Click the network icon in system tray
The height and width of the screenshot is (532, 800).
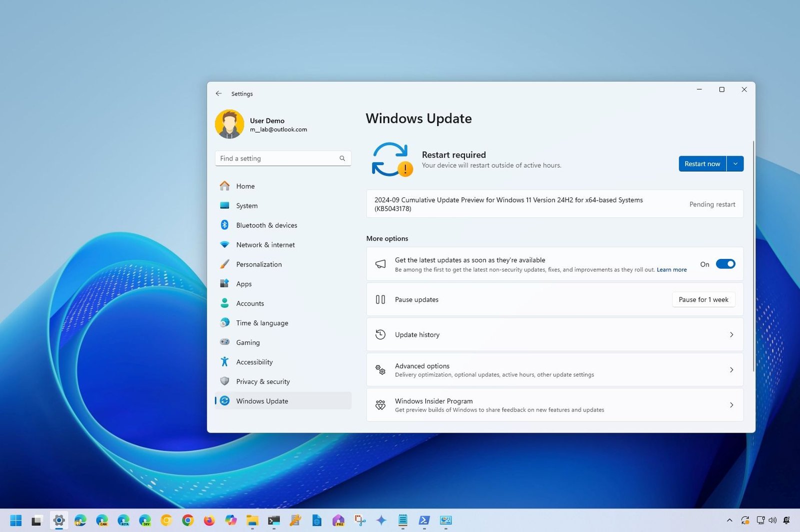coord(760,520)
